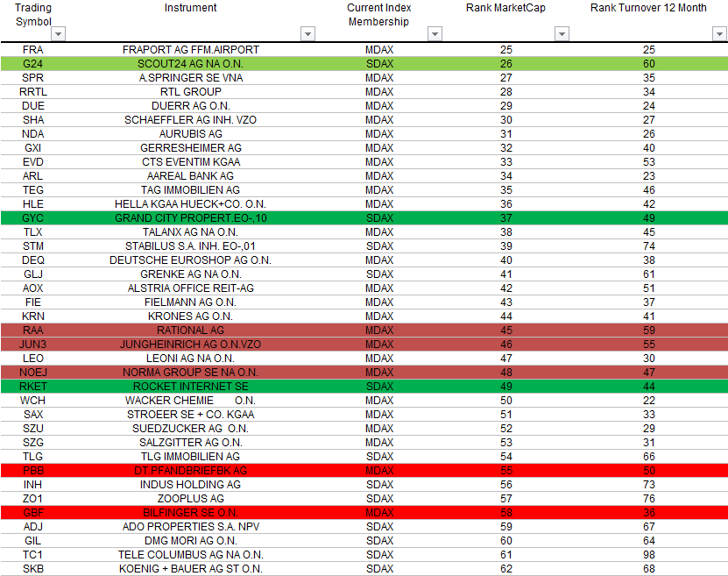Click TAG IMMOBILIEN AG cell
Screen dimensions: 728x576
click(190, 190)
